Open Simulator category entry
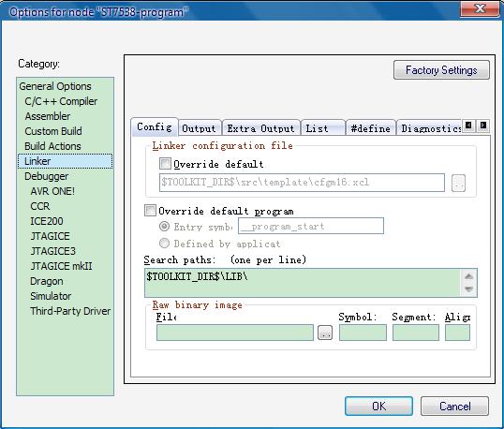The image size is (504, 429). point(51,296)
